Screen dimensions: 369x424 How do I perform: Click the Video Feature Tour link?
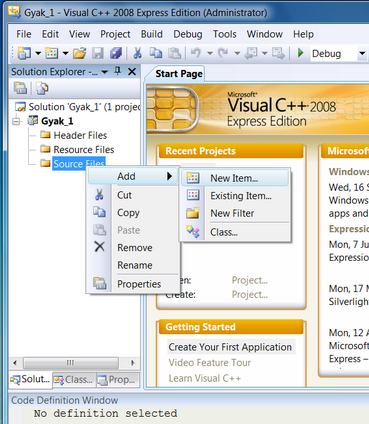tap(210, 363)
